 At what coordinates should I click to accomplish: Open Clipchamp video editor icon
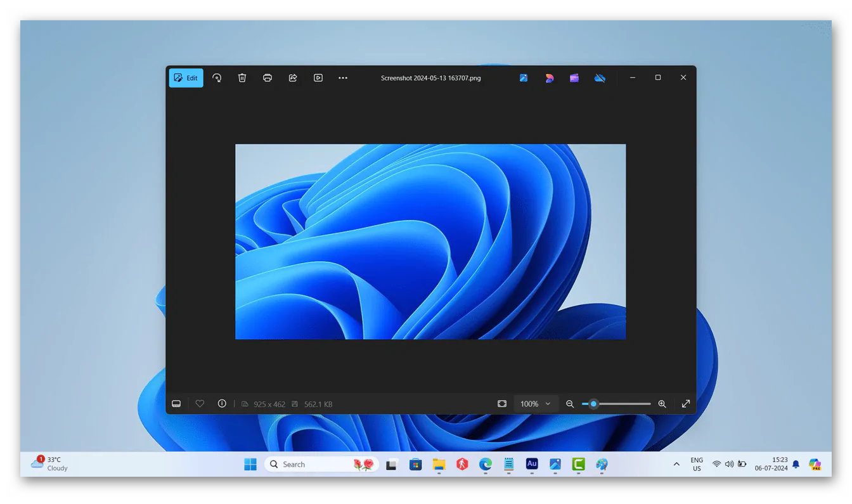(574, 78)
